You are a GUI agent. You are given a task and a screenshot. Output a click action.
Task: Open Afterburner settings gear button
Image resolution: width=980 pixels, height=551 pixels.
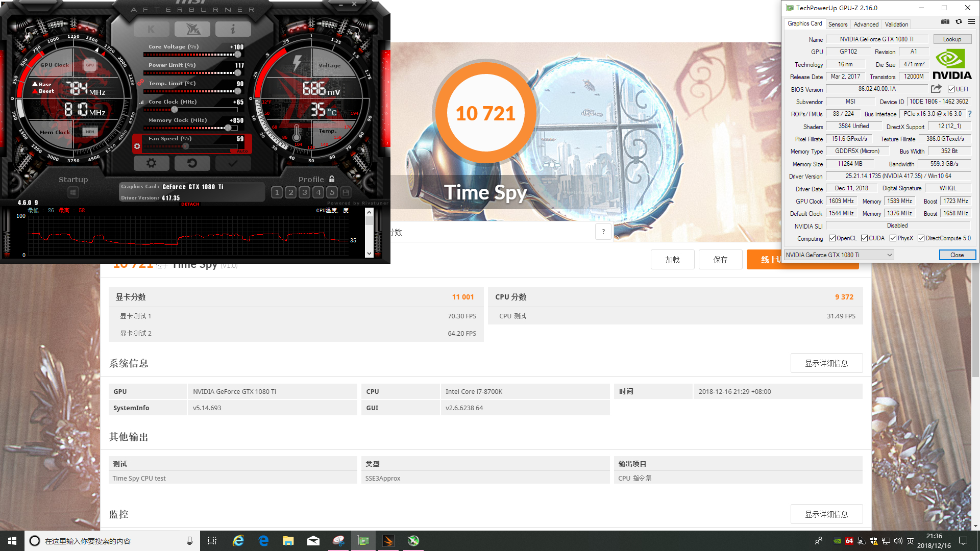151,163
